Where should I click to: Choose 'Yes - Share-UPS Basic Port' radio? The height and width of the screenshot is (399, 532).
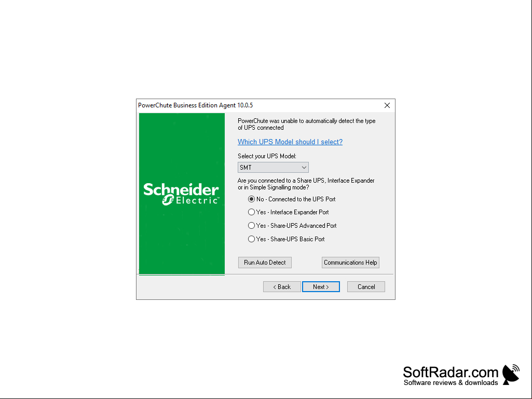coord(251,239)
